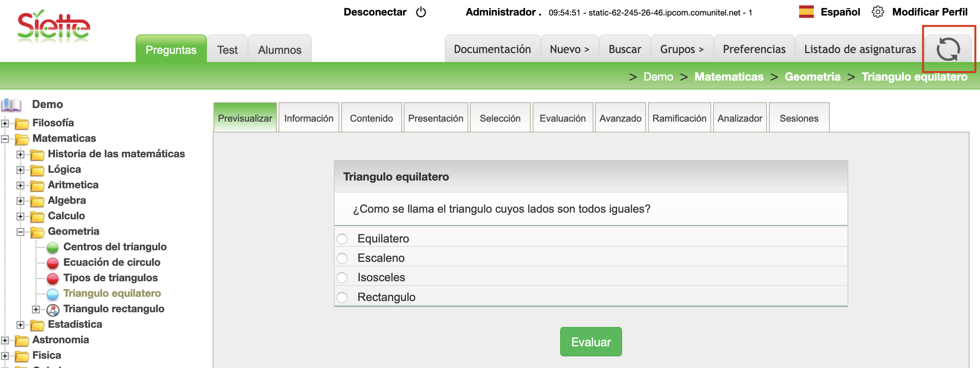
Task: Click the Matematicas breadcrumb link
Action: pyautogui.click(x=729, y=77)
